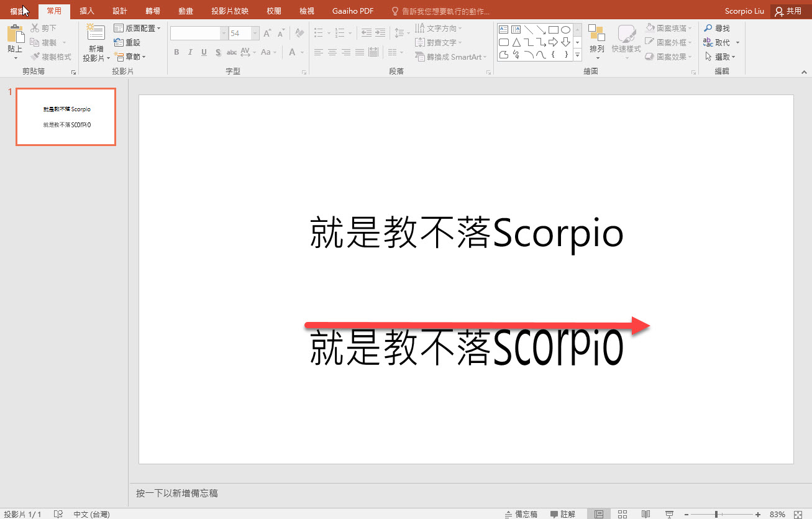Image resolution: width=812 pixels, height=519 pixels.
Task: Click fit slide to window icon
Action: pos(798,514)
